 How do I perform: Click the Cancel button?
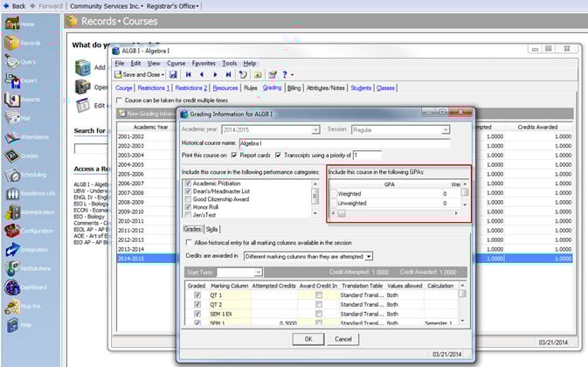[343, 339]
